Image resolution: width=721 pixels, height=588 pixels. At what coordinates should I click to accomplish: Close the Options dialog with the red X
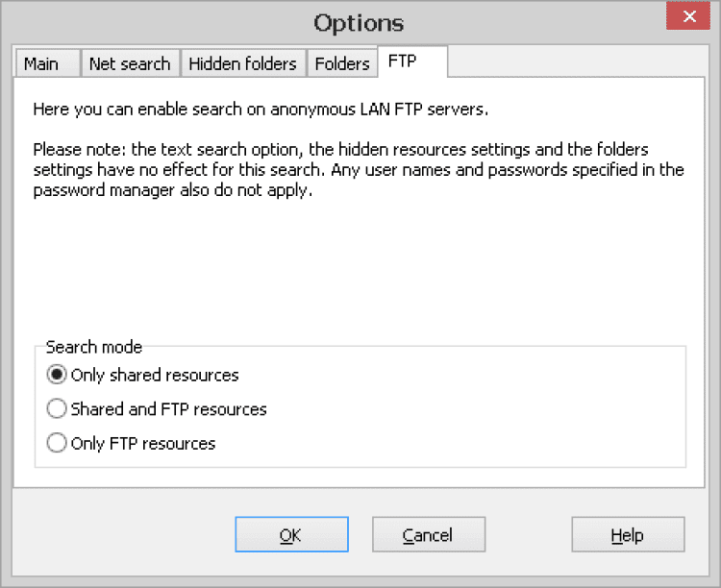(x=688, y=17)
